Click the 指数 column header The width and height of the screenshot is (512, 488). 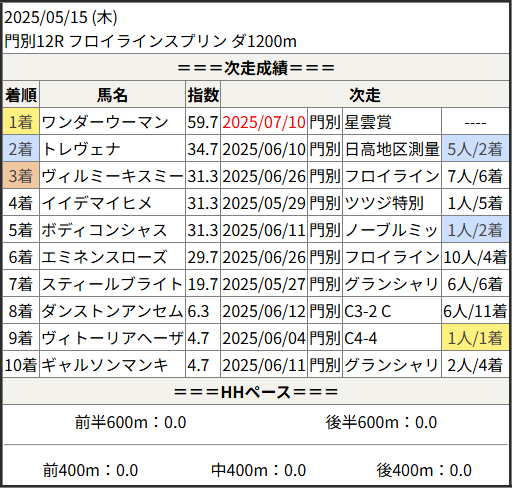point(203,95)
